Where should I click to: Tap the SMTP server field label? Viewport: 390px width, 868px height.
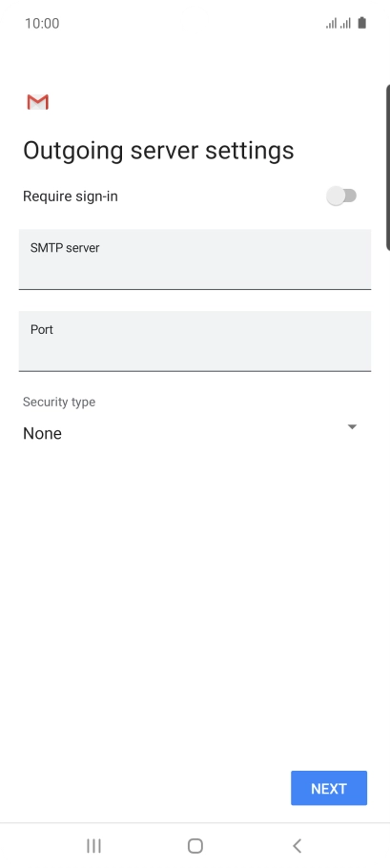[x=65, y=248]
